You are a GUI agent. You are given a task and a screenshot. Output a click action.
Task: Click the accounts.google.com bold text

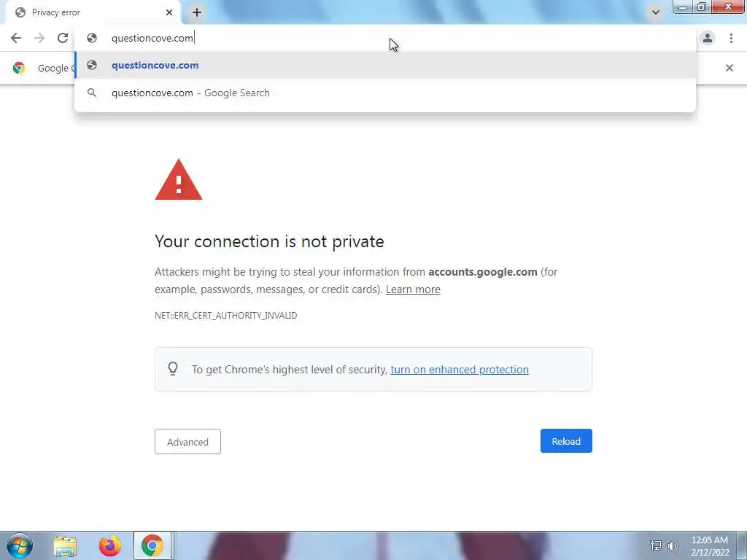pos(483,272)
